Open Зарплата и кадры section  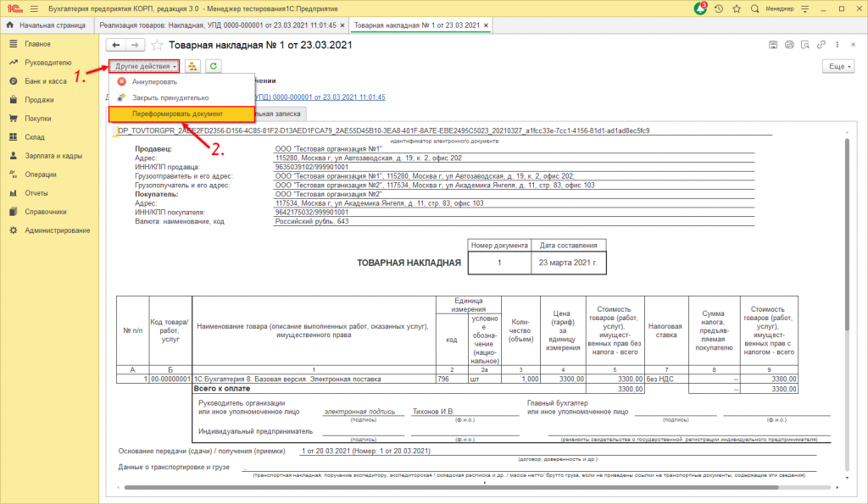(53, 156)
